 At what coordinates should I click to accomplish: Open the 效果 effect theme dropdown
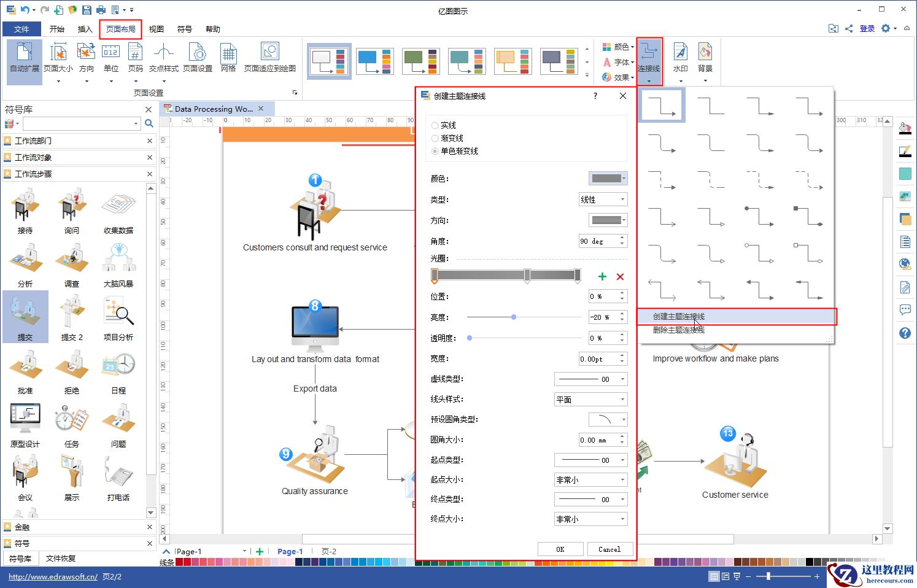tap(618, 77)
